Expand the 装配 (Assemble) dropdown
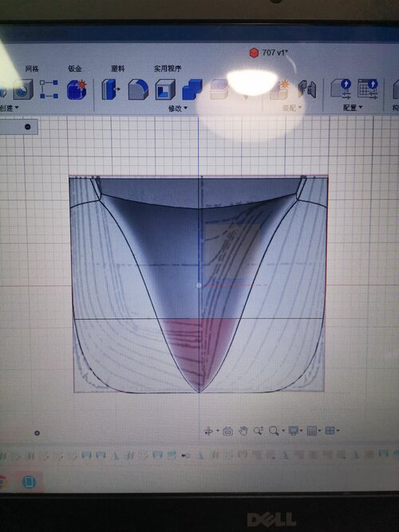The width and height of the screenshot is (399, 532). [x=292, y=108]
